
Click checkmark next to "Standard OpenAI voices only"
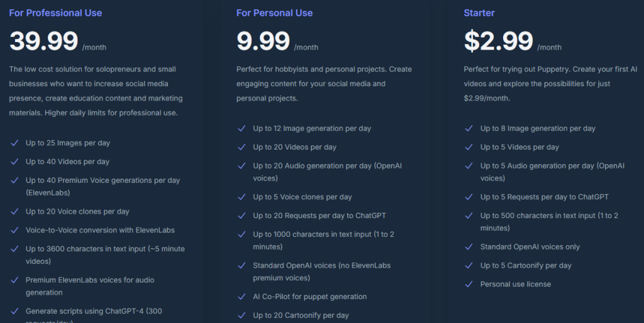(x=469, y=247)
